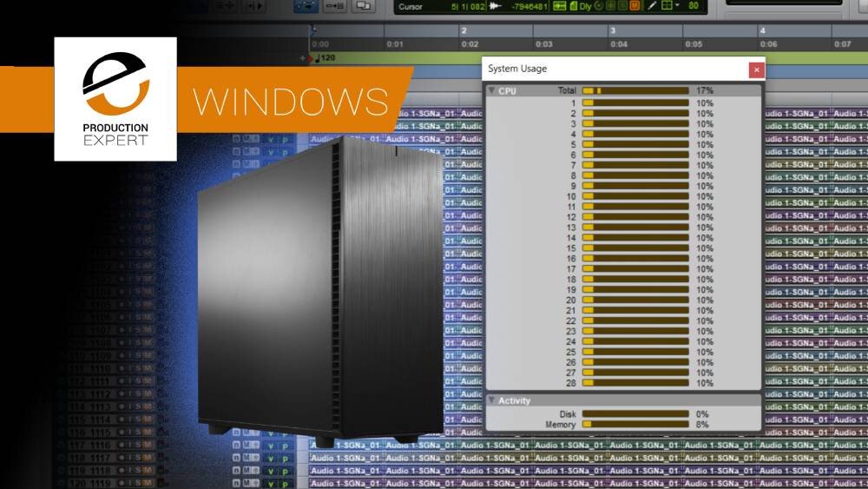Click the CPU Total usage meter
Image resolution: width=868 pixels, height=489 pixels.
(635, 90)
